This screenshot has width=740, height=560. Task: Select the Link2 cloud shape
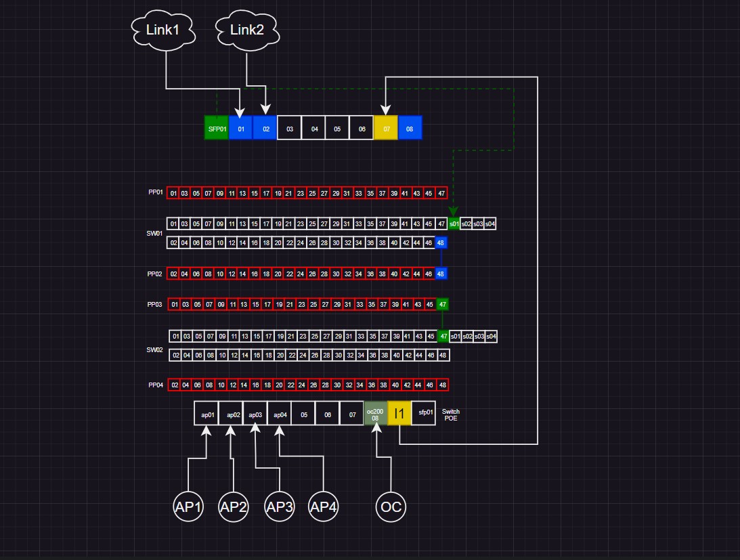(x=247, y=30)
